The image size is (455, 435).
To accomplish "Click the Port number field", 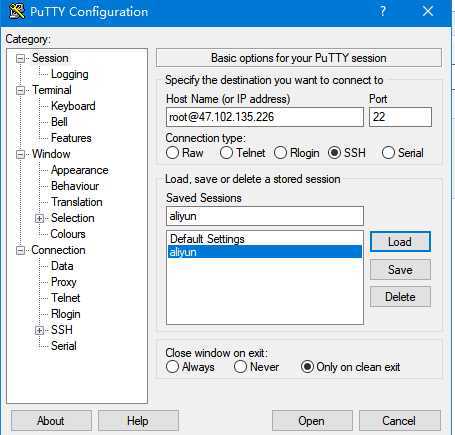I will 400,117.
